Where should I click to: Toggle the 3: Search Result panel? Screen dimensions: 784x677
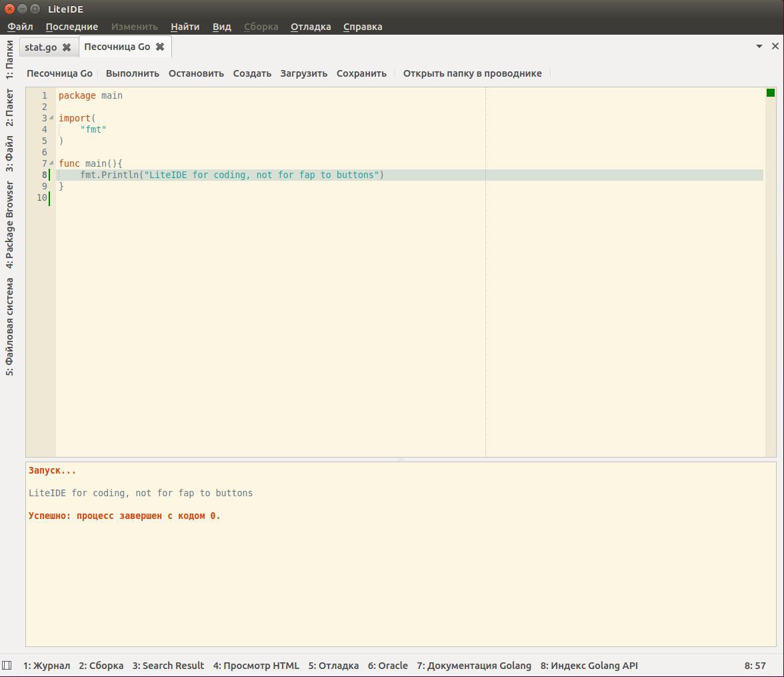pyautogui.click(x=168, y=666)
